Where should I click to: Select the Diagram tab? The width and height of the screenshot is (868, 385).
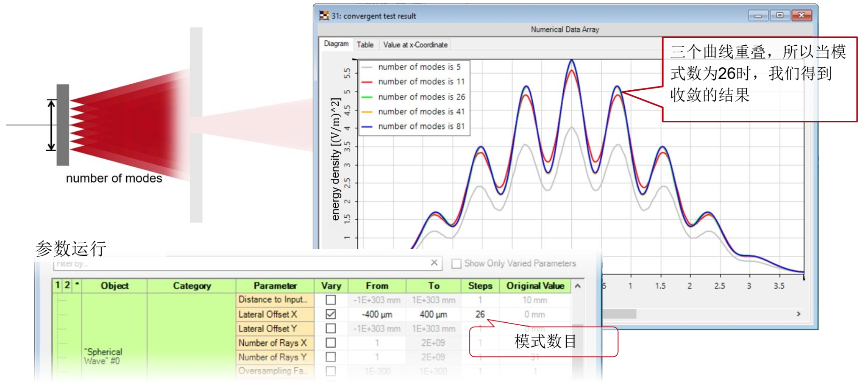pos(336,44)
